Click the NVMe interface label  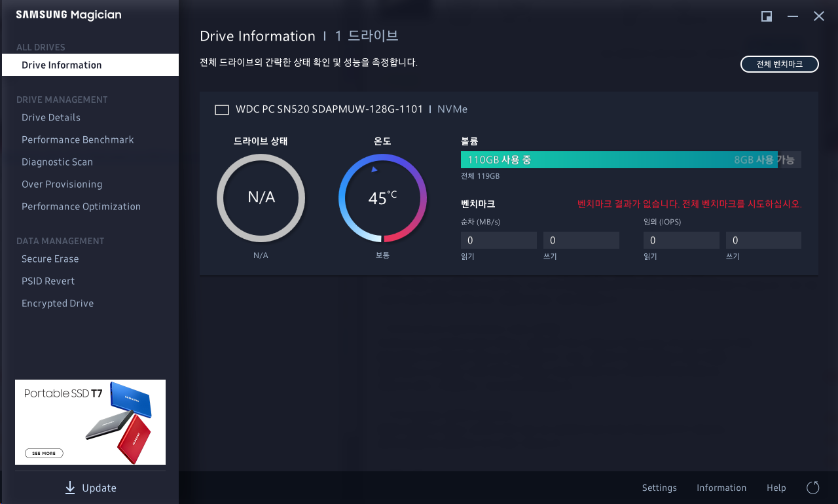point(452,109)
